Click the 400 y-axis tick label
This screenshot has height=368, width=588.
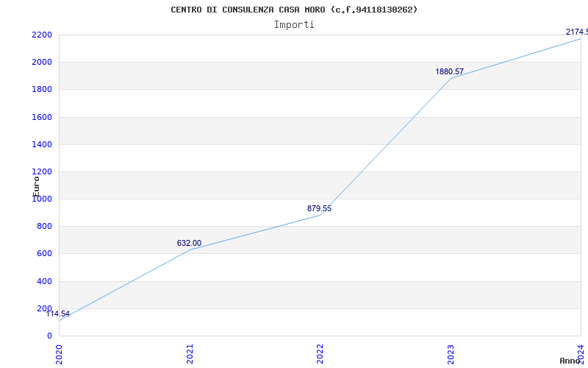pyautogui.click(x=44, y=281)
